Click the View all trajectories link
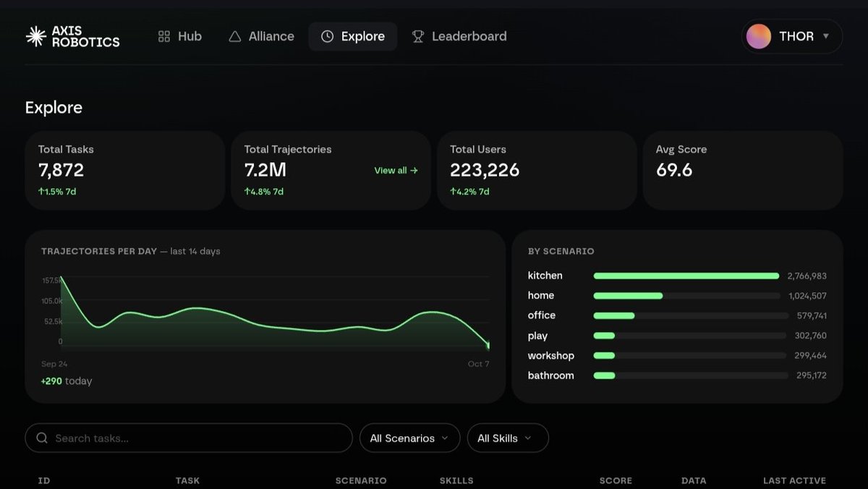This screenshot has height=489, width=868. click(396, 171)
